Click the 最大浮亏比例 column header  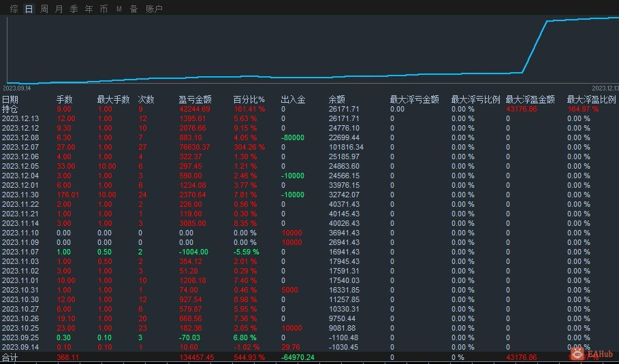pos(476,99)
